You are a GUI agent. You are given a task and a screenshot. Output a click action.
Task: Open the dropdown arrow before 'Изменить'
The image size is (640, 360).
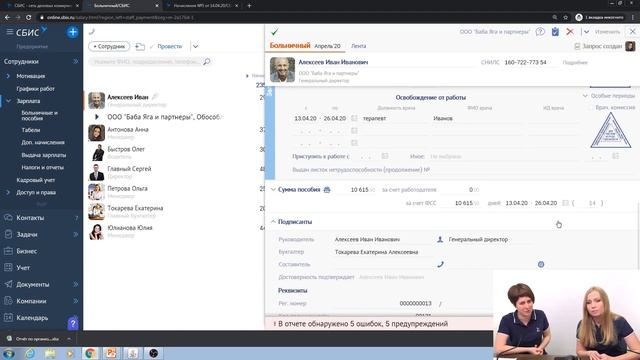(x=587, y=31)
